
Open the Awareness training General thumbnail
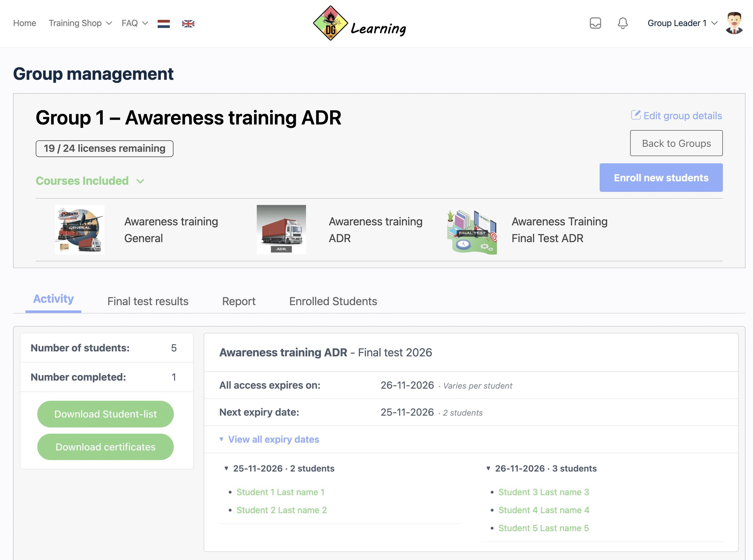pyautogui.click(x=80, y=229)
